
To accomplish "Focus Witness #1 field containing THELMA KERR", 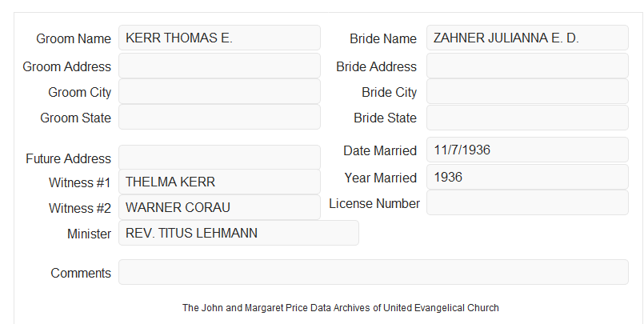I will (219, 182).
